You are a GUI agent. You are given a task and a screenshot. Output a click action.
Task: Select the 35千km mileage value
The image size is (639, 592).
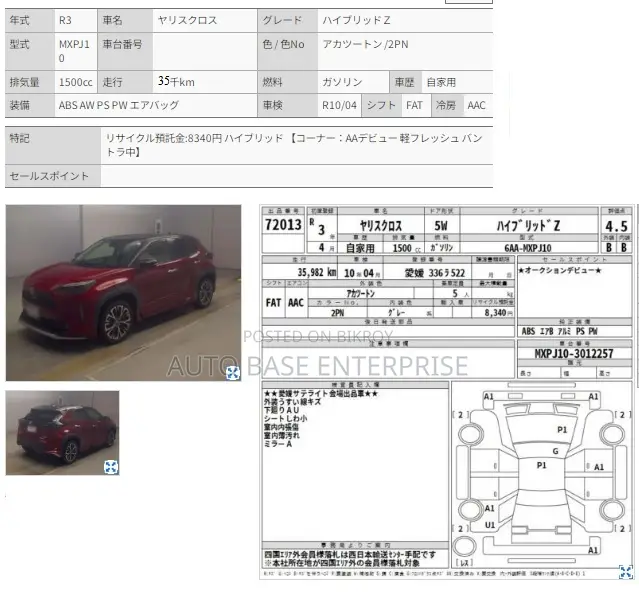(x=176, y=81)
